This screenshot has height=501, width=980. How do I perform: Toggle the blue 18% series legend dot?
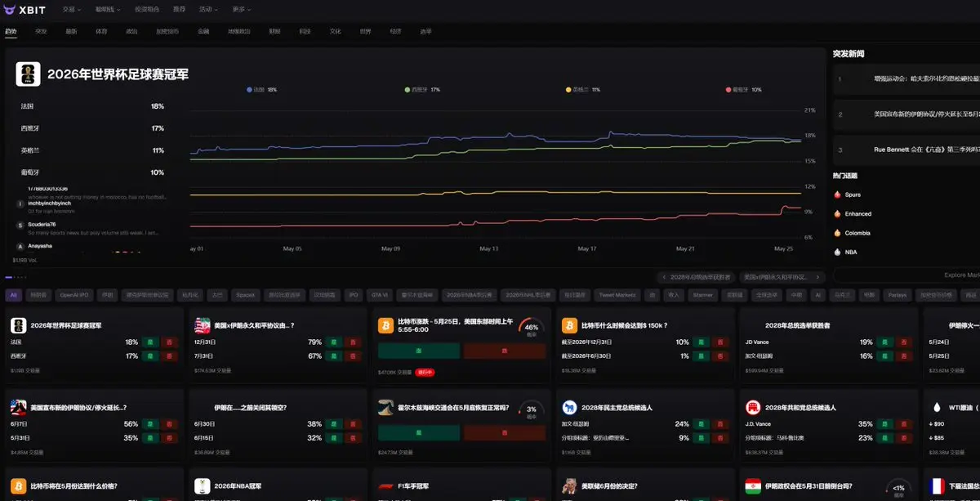click(x=249, y=89)
